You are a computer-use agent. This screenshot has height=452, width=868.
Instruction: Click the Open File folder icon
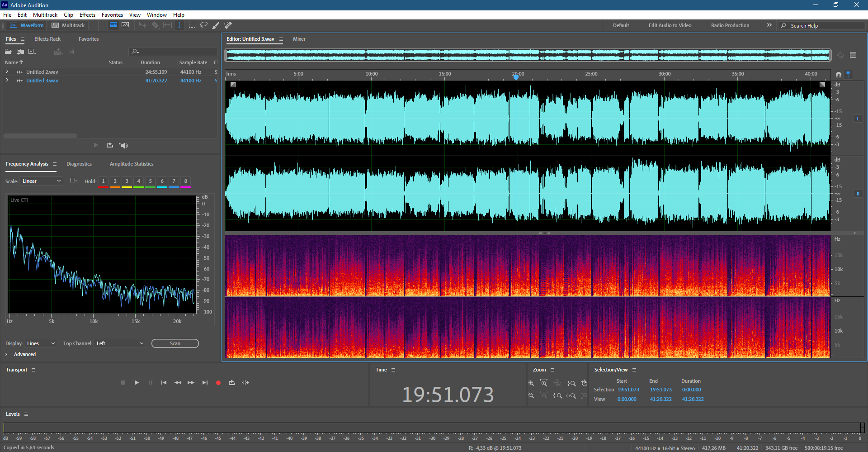tap(8, 52)
